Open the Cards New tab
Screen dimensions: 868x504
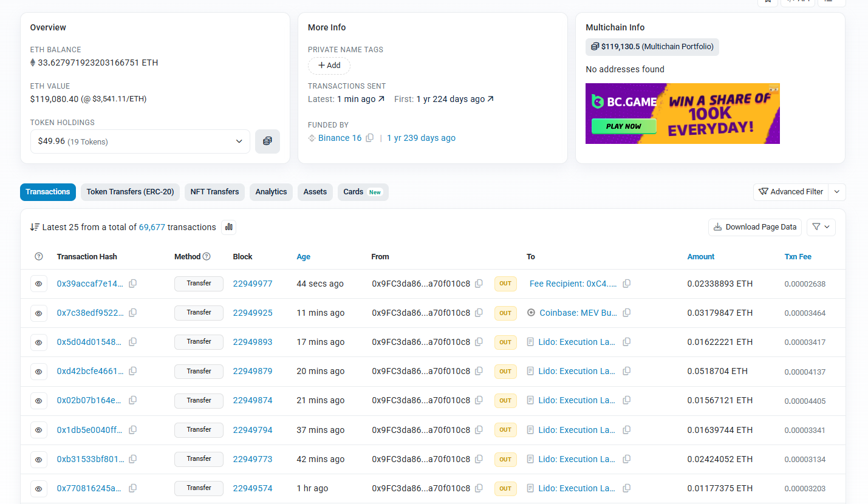click(363, 192)
